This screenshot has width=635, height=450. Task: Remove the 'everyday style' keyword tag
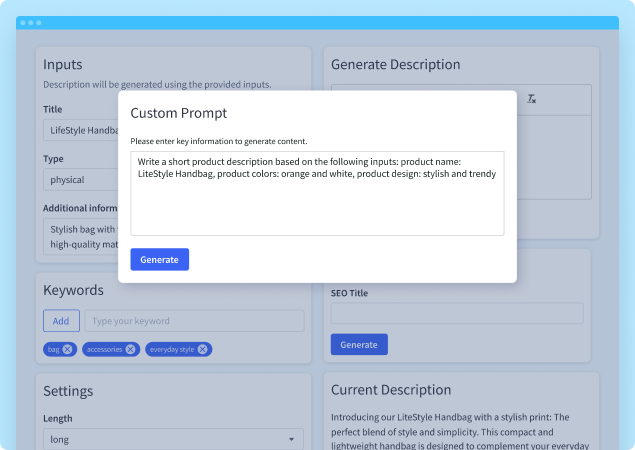click(203, 349)
